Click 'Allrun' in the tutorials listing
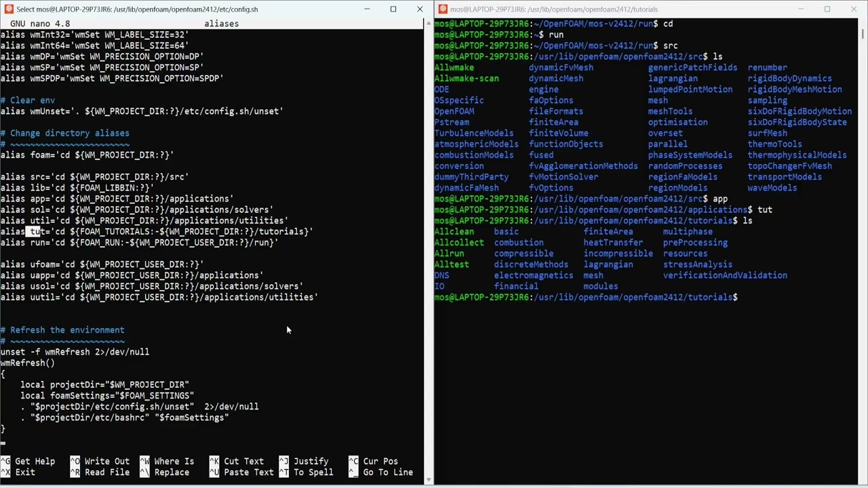The height and width of the screenshot is (488, 868). (x=449, y=253)
